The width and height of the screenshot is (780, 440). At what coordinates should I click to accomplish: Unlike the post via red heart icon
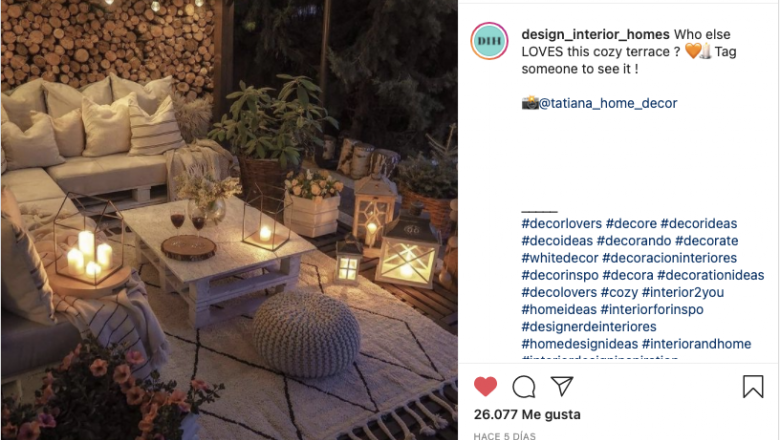pyautogui.click(x=486, y=386)
